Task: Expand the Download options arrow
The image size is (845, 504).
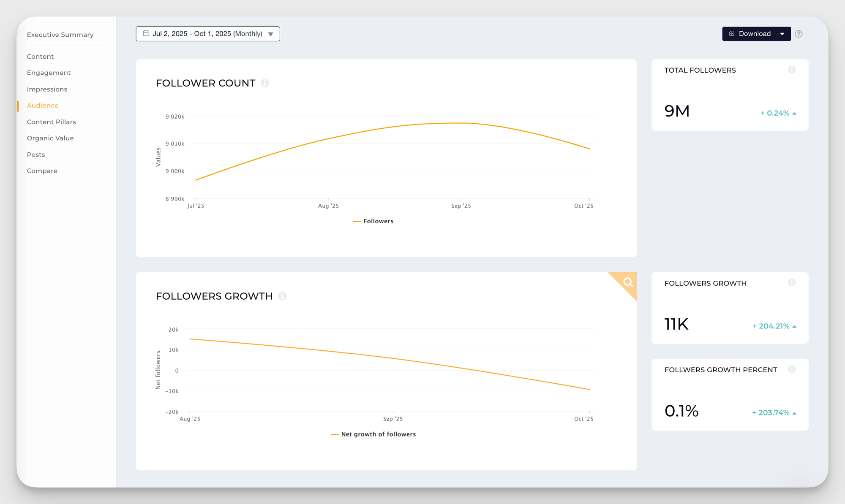Action: point(782,34)
